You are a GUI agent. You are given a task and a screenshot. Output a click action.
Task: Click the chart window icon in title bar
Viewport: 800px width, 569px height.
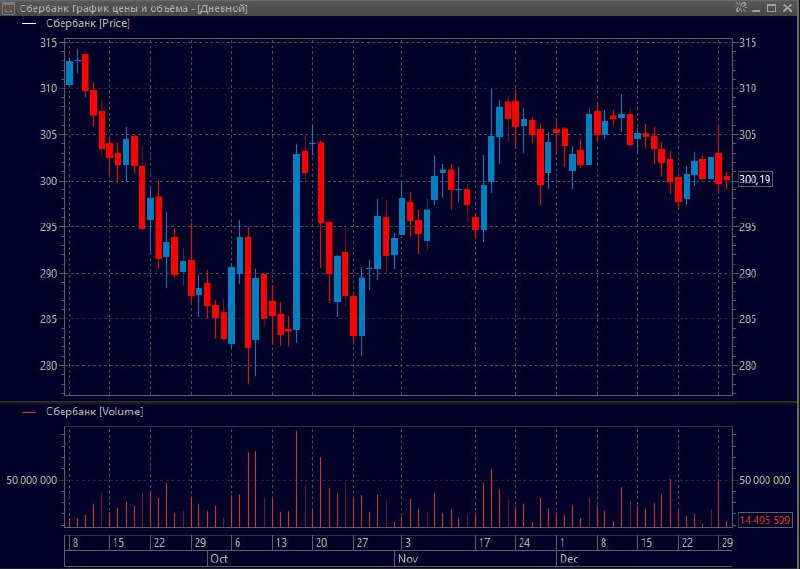click(8, 7)
